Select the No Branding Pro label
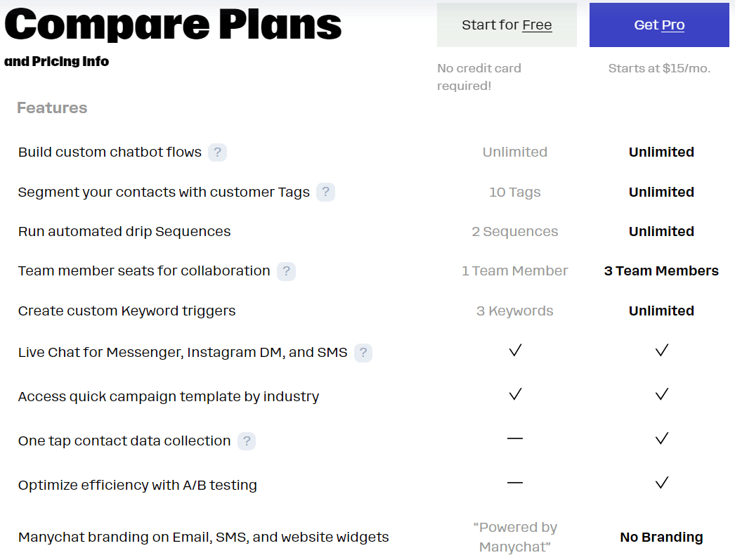 click(661, 537)
